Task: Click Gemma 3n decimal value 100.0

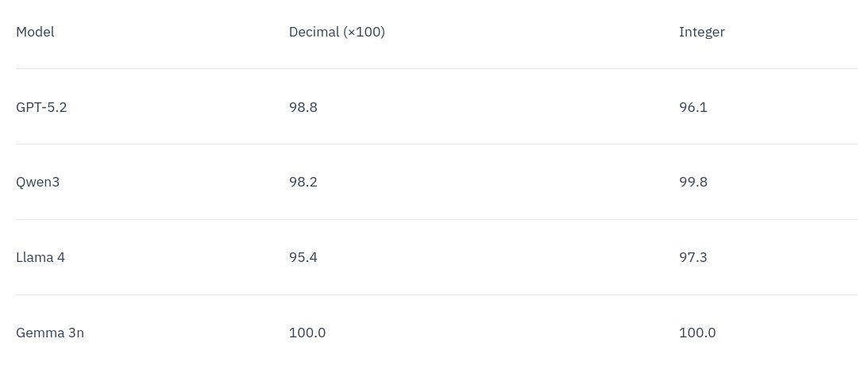Action: pos(307,333)
